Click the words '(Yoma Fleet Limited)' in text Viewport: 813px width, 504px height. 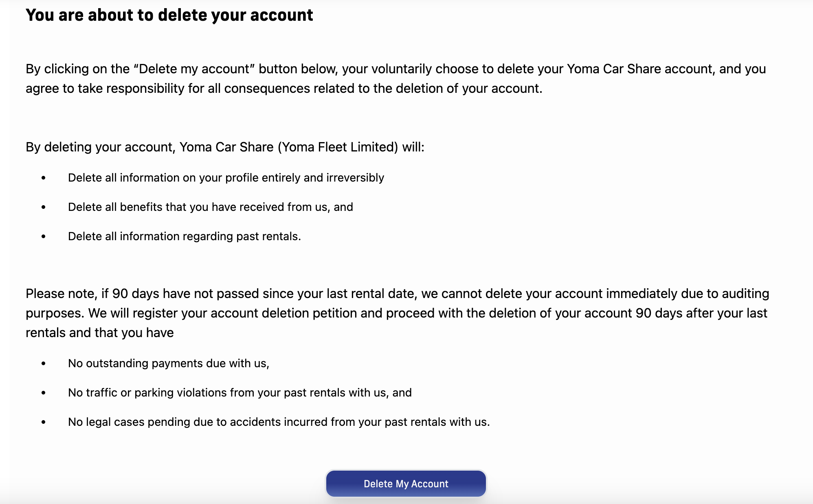pyautogui.click(x=338, y=147)
